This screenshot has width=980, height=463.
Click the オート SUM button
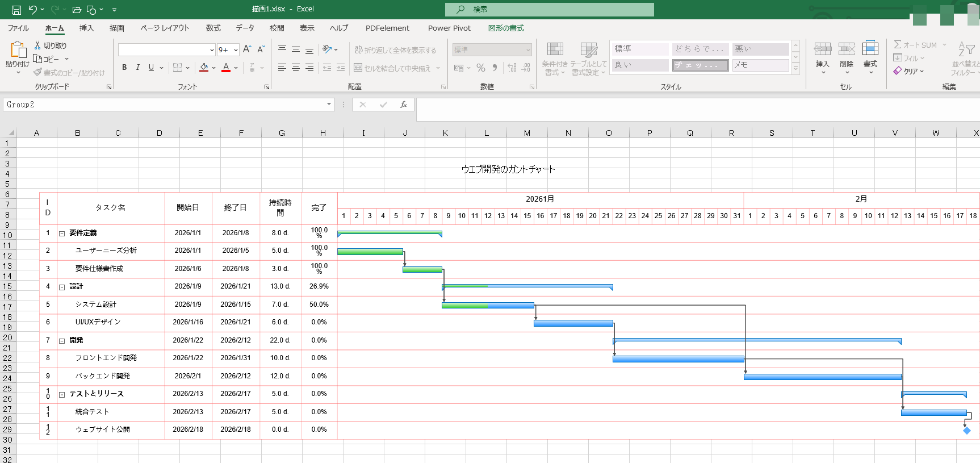(915, 45)
